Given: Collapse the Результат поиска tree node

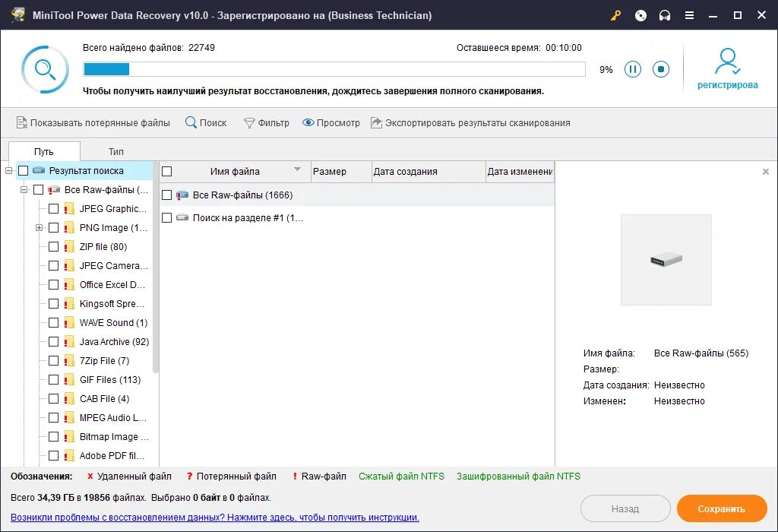Looking at the screenshot, I should pos(8,171).
